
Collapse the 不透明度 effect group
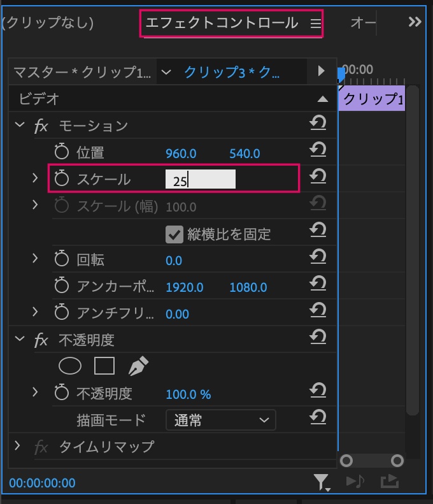(20, 338)
